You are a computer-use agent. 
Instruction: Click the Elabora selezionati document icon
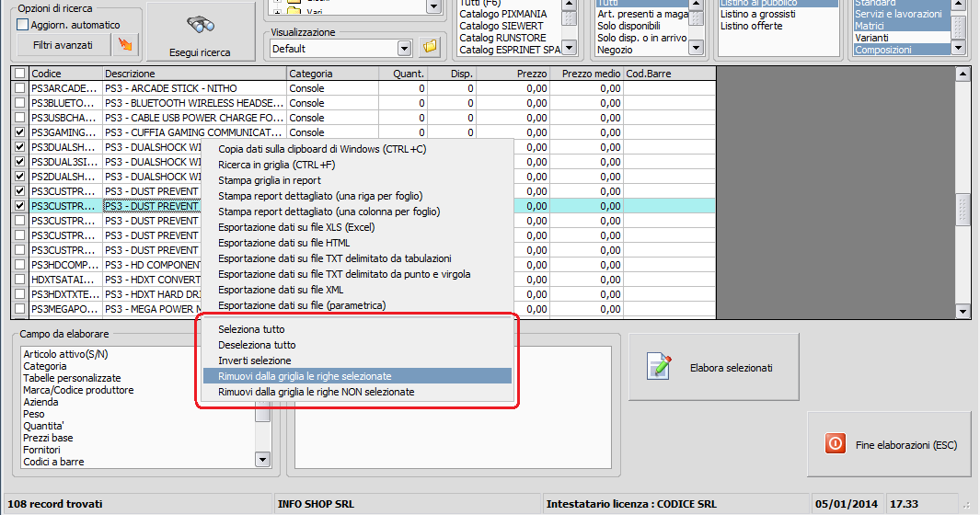pos(660,367)
